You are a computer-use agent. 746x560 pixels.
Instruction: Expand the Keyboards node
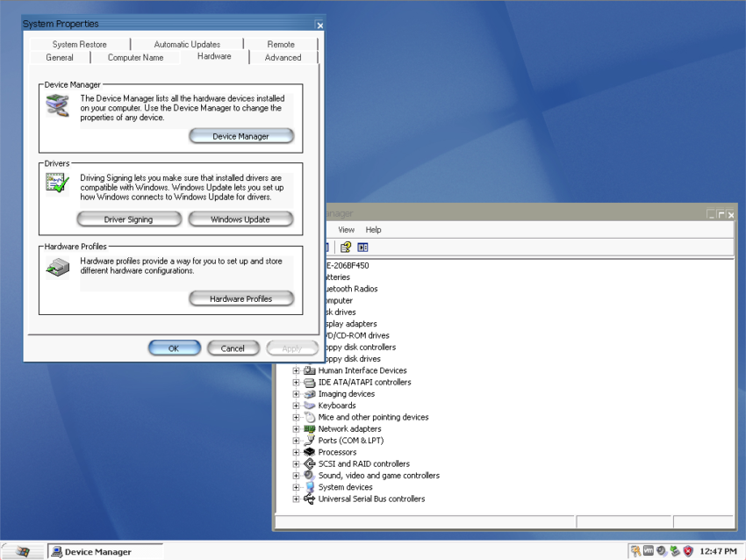coord(296,406)
